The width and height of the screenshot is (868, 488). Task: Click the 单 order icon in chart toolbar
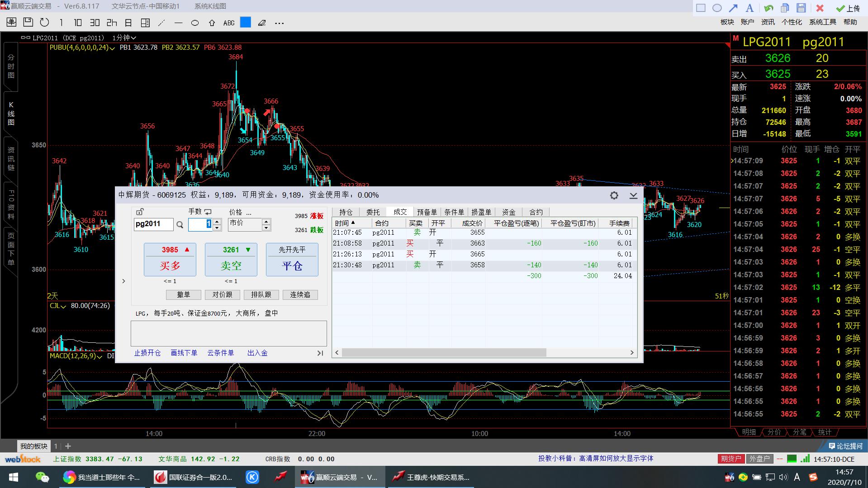pos(11,22)
